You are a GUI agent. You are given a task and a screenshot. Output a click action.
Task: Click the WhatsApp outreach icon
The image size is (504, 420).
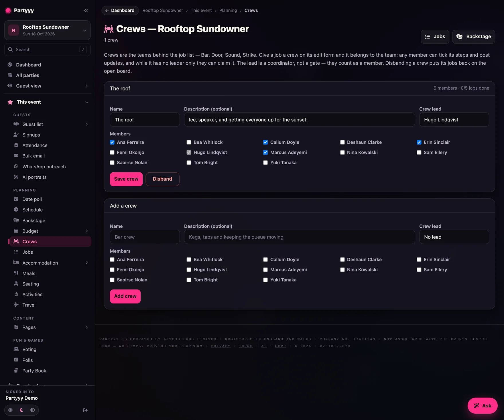pyautogui.click(x=16, y=166)
